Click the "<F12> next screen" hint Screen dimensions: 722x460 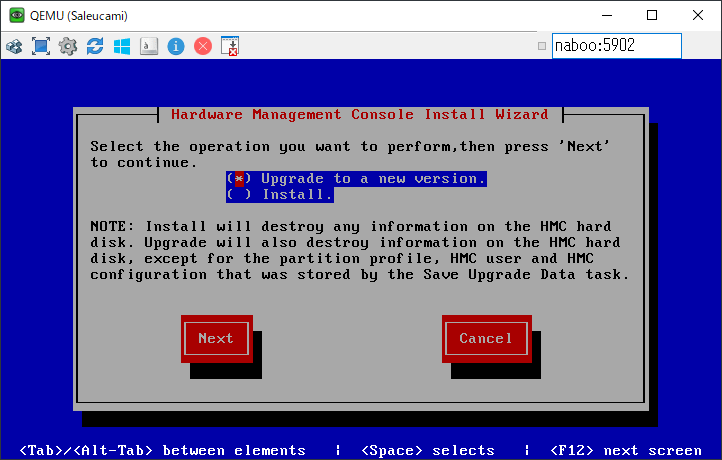click(x=626, y=450)
